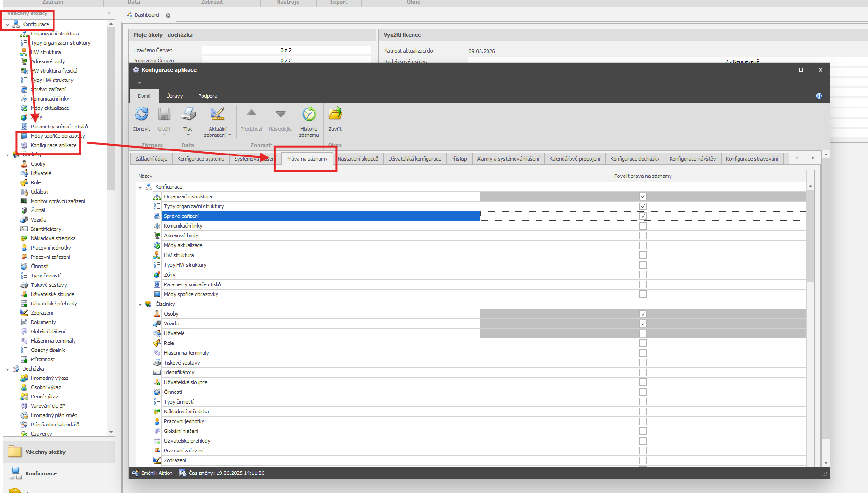Open Základní údaje tab
868x493 pixels.
coord(151,159)
